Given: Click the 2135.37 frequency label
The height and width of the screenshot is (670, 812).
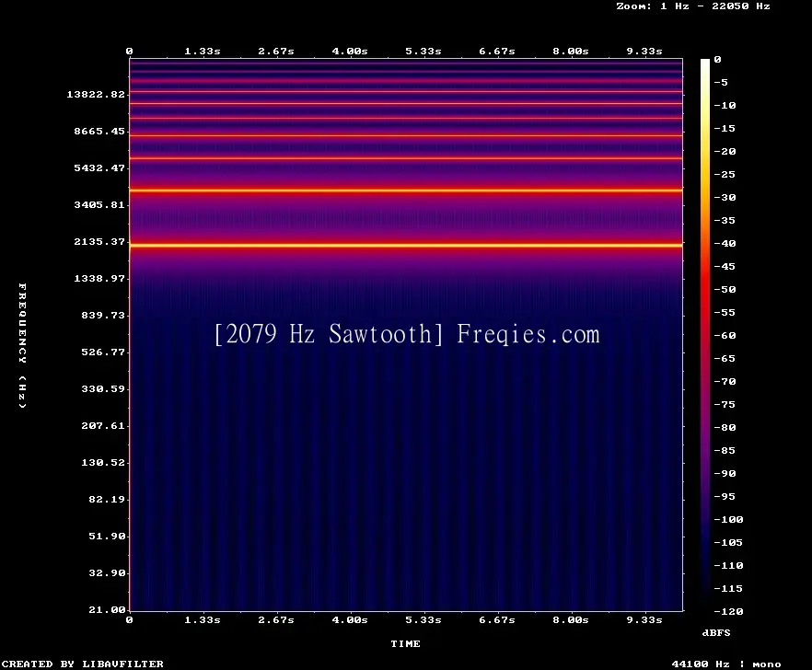Looking at the screenshot, I should coord(99,241).
